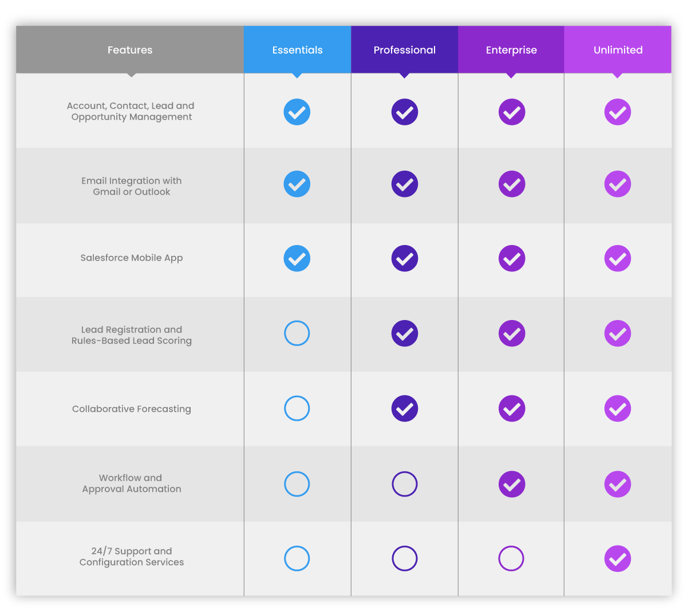687x616 pixels.
Task: Click Essentials checkmark for Salesforce Mobile App
Action: pyautogui.click(x=297, y=258)
